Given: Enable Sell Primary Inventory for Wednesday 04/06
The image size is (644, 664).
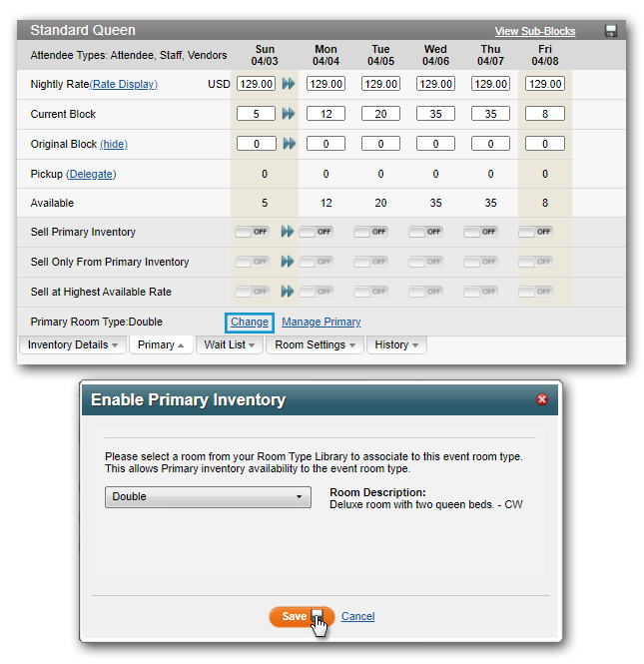Looking at the screenshot, I should coord(426,232).
